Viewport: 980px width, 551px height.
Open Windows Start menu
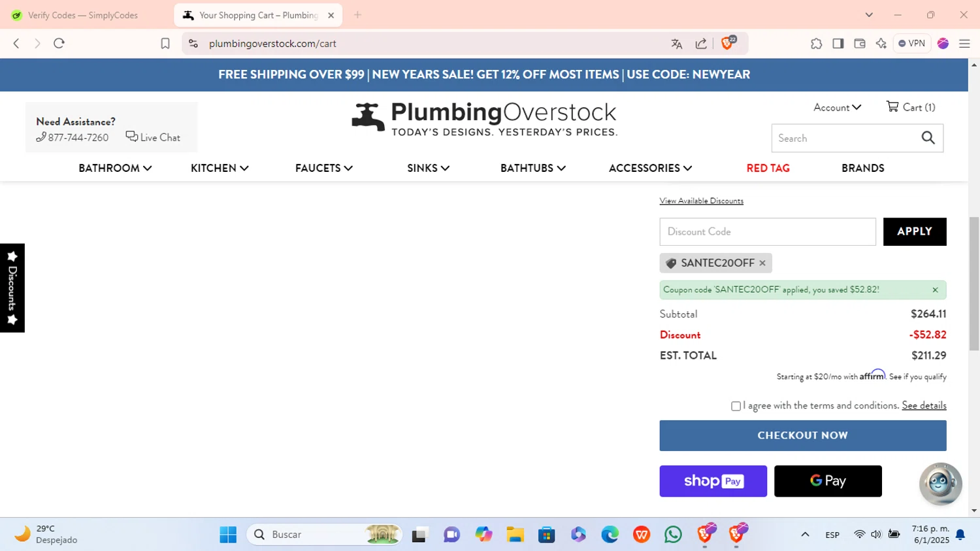tap(228, 535)
